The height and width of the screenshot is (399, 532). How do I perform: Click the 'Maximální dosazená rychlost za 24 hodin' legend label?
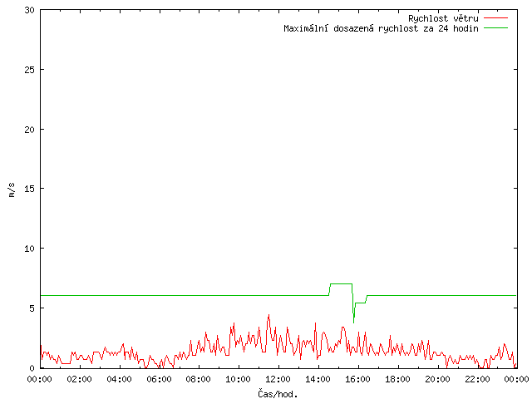click(x=381, y=28)
